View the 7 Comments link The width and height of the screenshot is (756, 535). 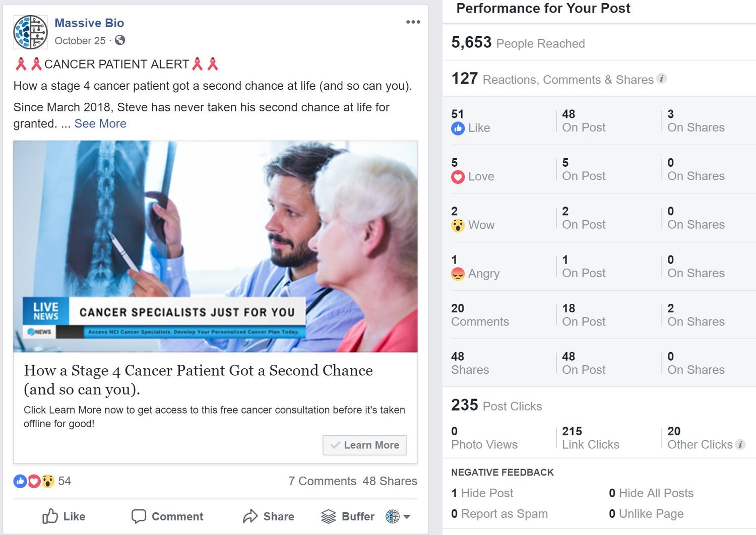322,481
